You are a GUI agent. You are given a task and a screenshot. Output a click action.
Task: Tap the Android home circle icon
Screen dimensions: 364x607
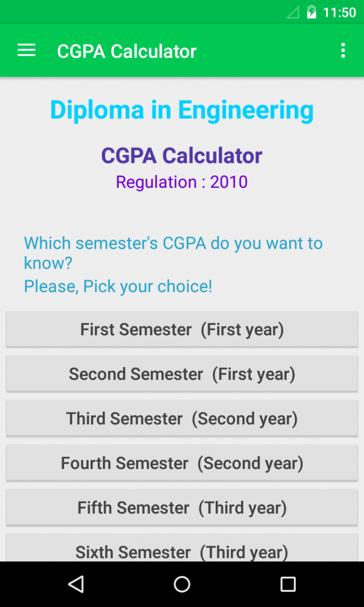(182, 584)
